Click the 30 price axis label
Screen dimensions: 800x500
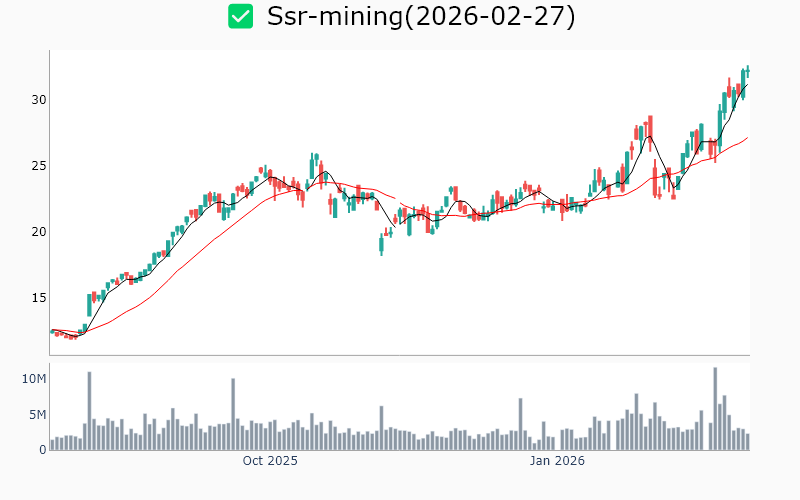tap(39, 100)
